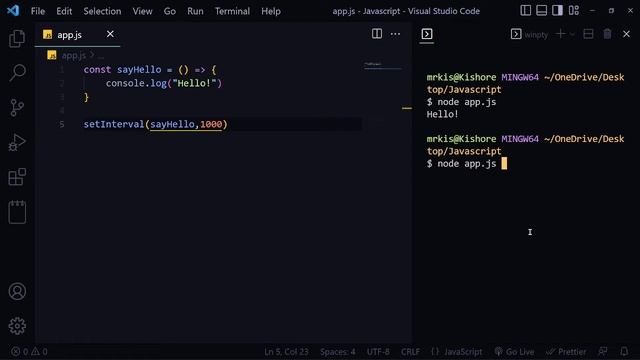640x360 pixels.
Task: Open editor More Actions ellipsis
Action: point(395,34)
